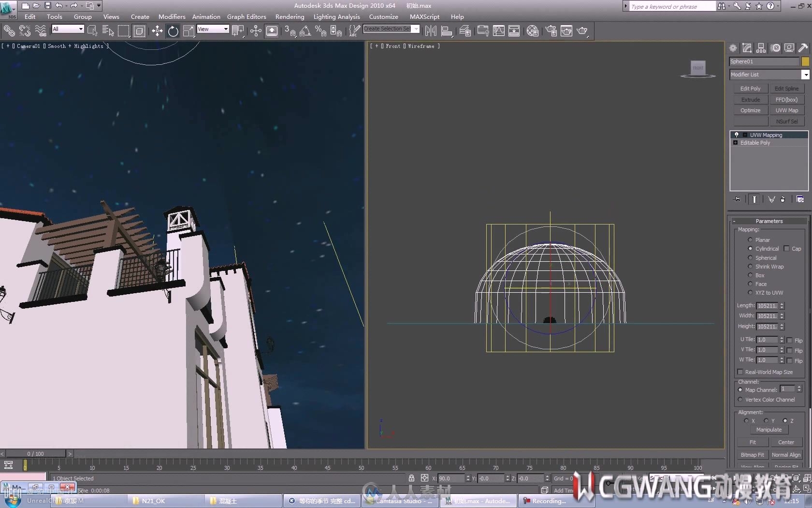The image size is (812, 508).
Task: Open the Lighting Analysis menu
Action: pos(337,16)
